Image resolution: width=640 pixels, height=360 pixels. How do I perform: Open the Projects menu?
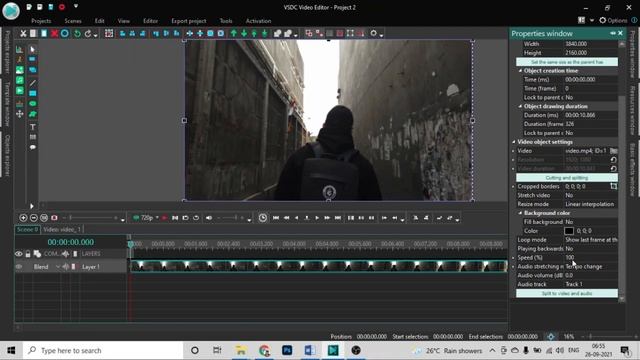pos(41,21)
